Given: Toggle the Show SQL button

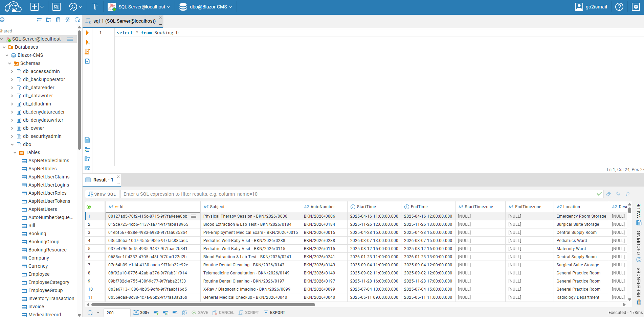Looking at the screenshot, I should point(102,194).
